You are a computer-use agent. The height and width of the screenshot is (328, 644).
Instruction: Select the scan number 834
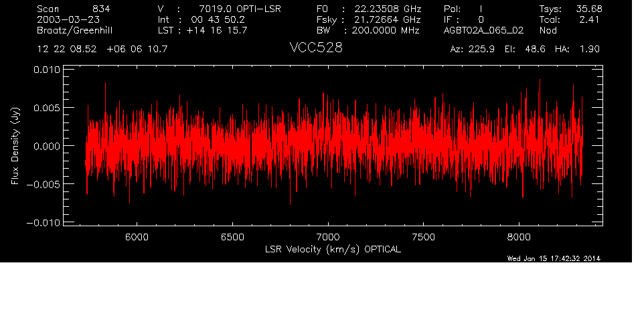point(101,9)
